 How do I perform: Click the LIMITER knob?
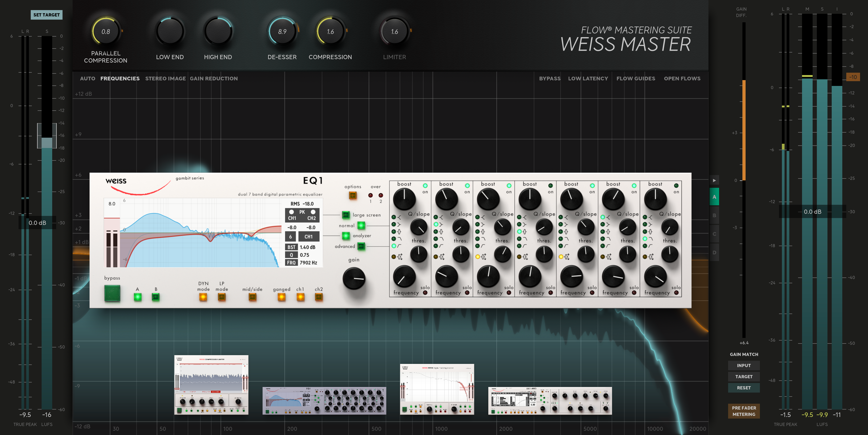[394, 31]
